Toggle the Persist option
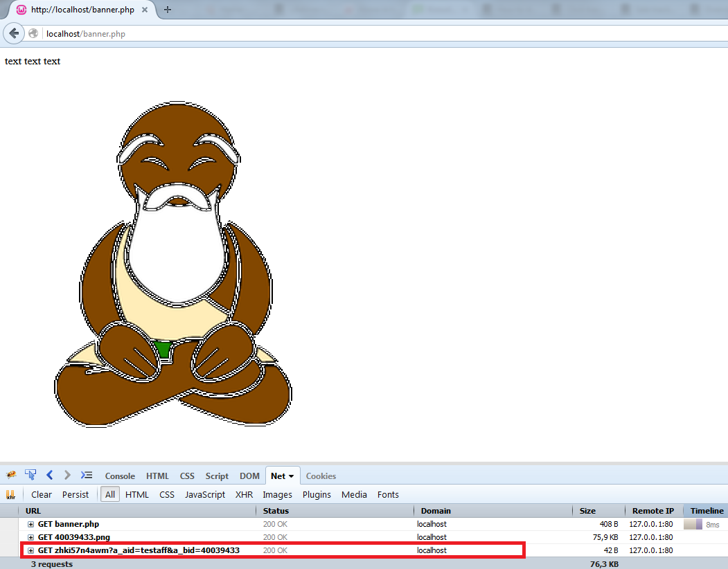This screenshot has height=569, width=728. point(76,494)
